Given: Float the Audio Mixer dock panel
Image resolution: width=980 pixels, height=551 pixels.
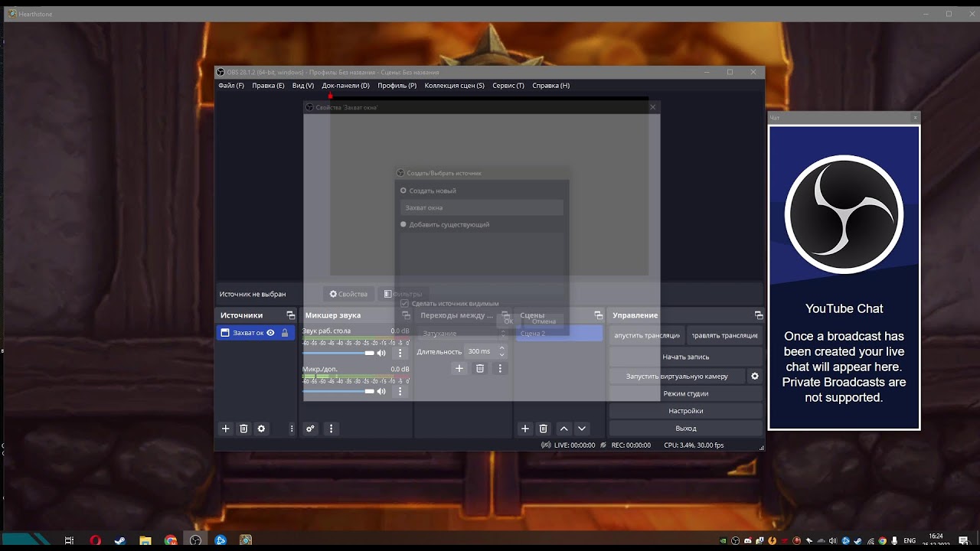Looking at the screenshot, I should [406, 315].
